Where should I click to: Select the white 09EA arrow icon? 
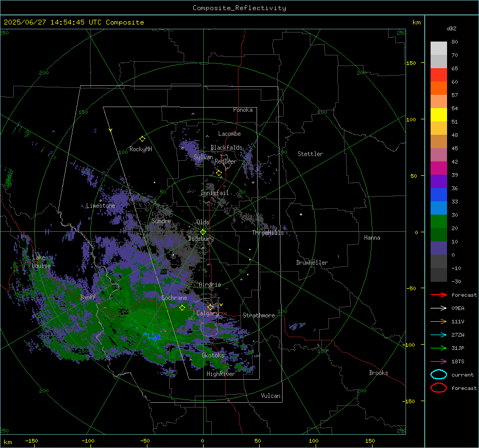pos(439,308)
